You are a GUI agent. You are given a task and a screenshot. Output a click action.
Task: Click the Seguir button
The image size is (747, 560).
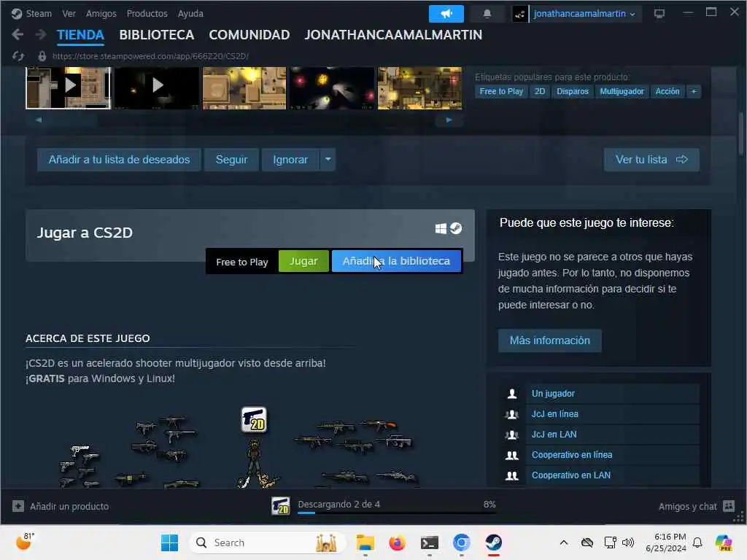[231, 160]
